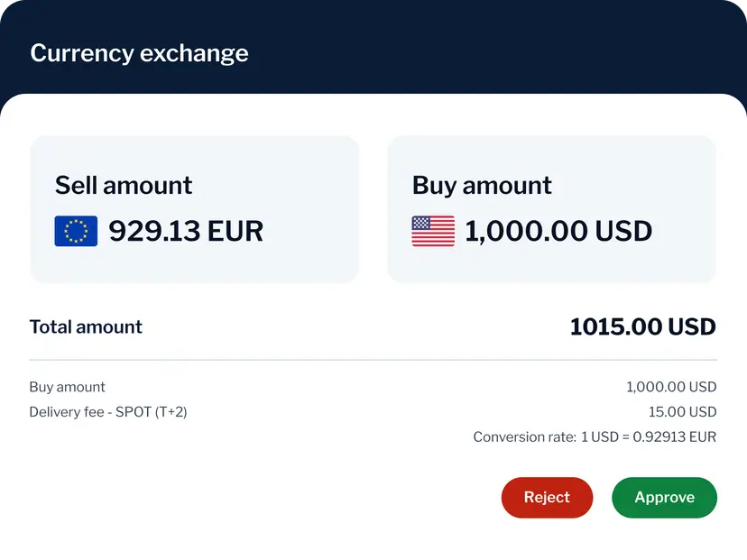Click the Buy amount breakdown row label
The image size is (747, 560).
(67, 387)
